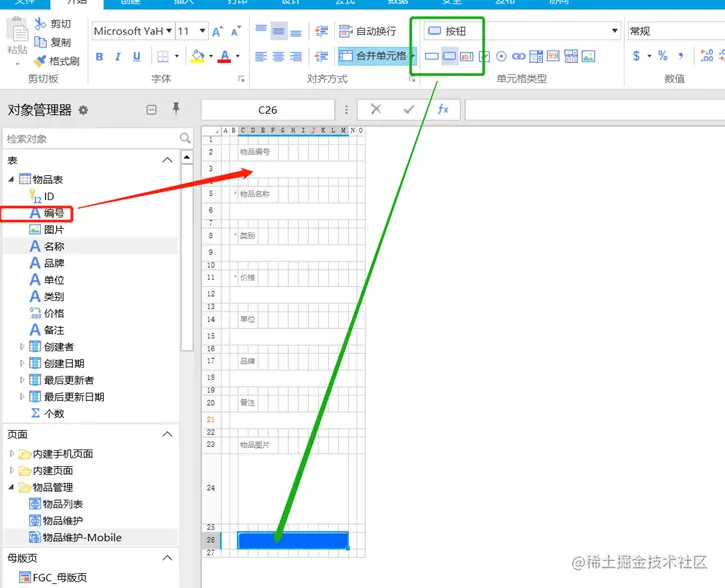Toggle Italic formatting
The height and width of the screenshot is (588, 725).
click(118, 56)
